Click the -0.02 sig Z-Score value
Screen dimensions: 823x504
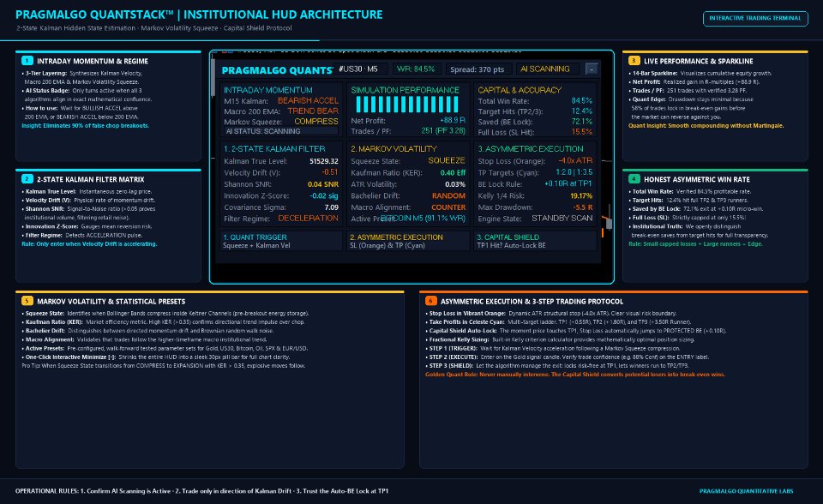(x=324, y=195)
